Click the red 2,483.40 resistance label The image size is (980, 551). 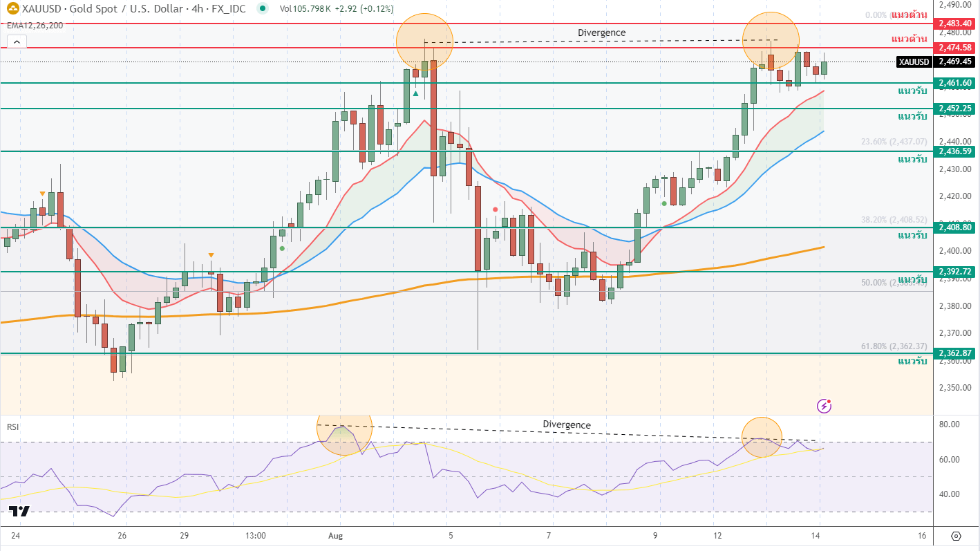(955, 24)
